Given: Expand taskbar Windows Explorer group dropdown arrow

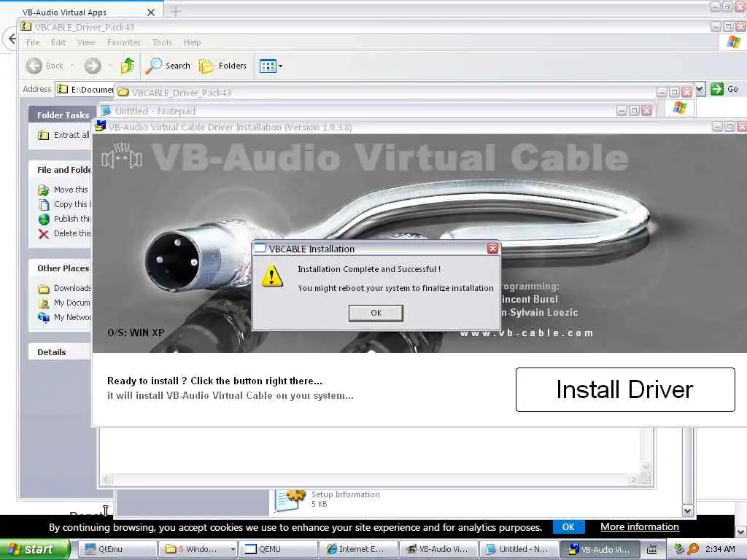Looking at the screenshot, I should tap(233, 550).
